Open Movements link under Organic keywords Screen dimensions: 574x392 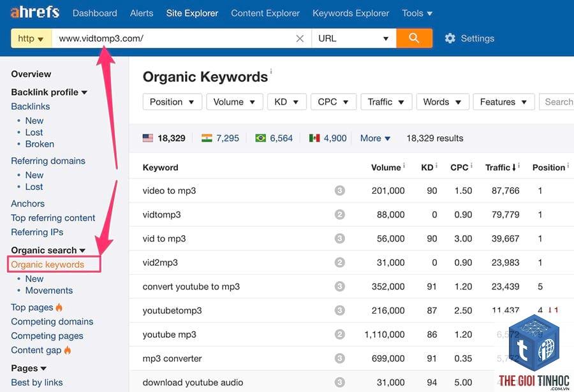pos(49,290)
